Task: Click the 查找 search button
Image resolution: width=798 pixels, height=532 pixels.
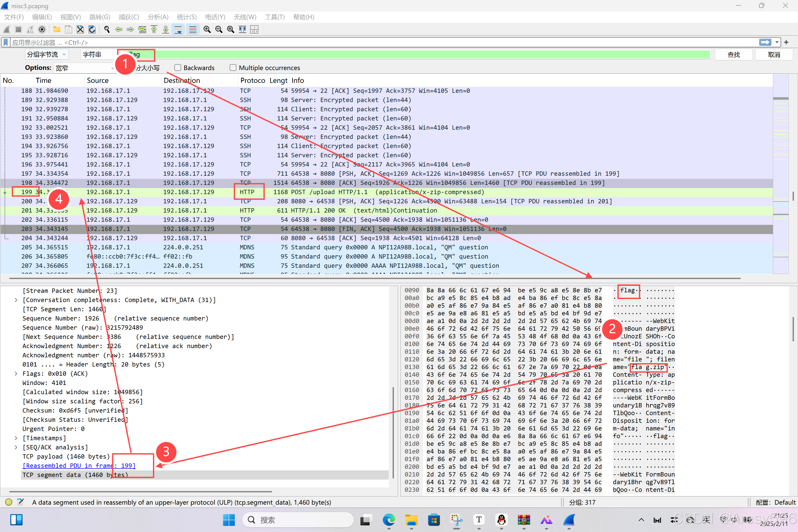Action: coord(733,55)
